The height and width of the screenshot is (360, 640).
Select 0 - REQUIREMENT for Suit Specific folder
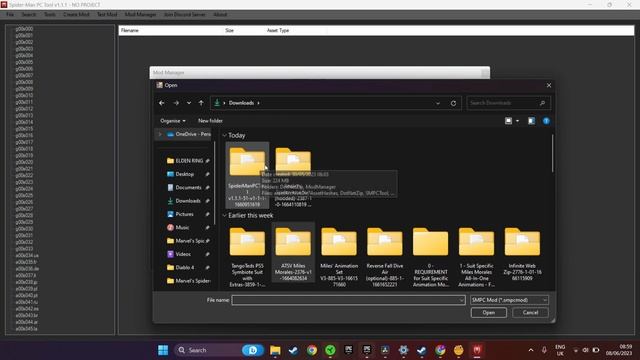(431, 256)
